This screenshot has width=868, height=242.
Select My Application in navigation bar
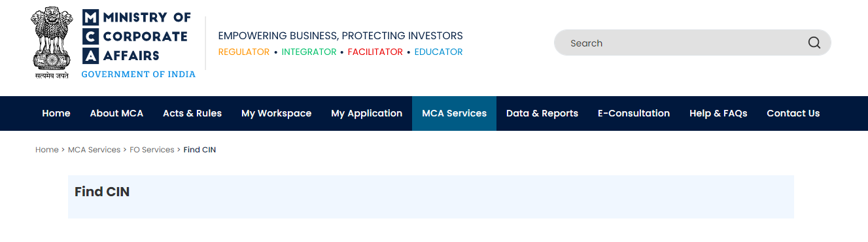[366, 113]
